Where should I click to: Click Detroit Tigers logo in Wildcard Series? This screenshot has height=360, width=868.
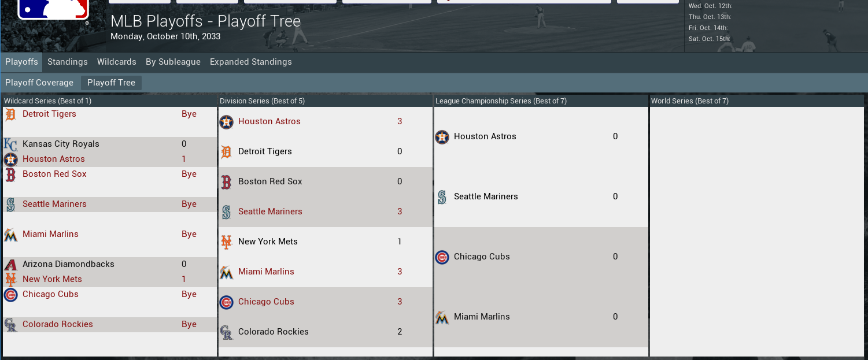(10, 114)
